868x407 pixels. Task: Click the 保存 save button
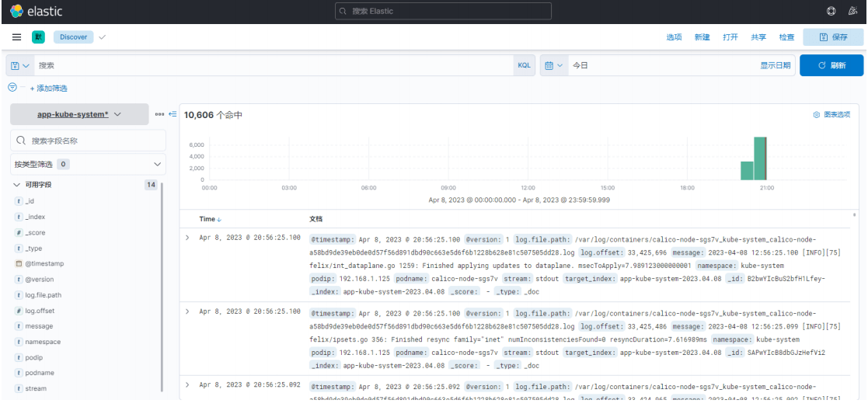[833, 37]
